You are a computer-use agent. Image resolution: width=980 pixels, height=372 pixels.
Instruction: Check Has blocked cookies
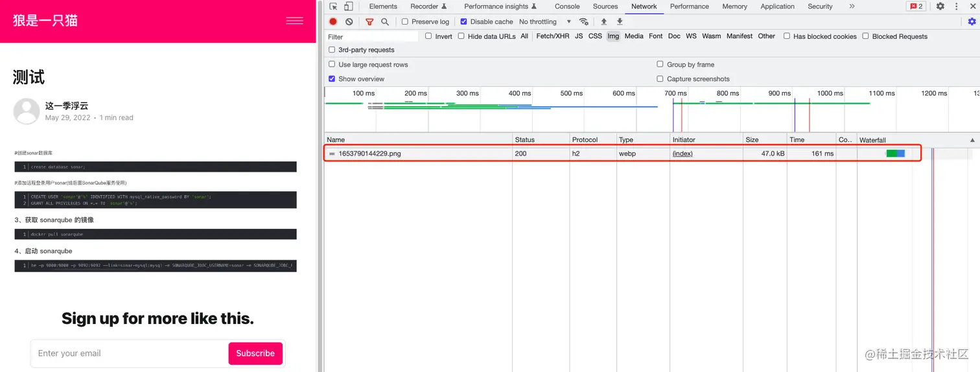tap(787, 36)
